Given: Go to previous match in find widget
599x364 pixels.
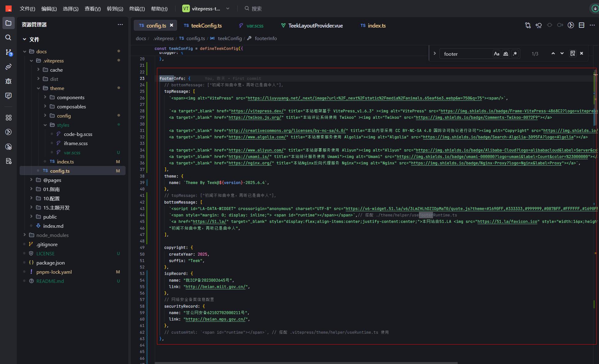Looking at the screenshot, I should coord(553,54).
